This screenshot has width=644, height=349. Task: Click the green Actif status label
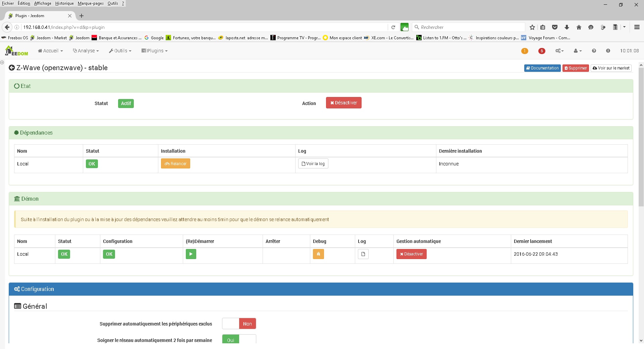click(126, 103)
